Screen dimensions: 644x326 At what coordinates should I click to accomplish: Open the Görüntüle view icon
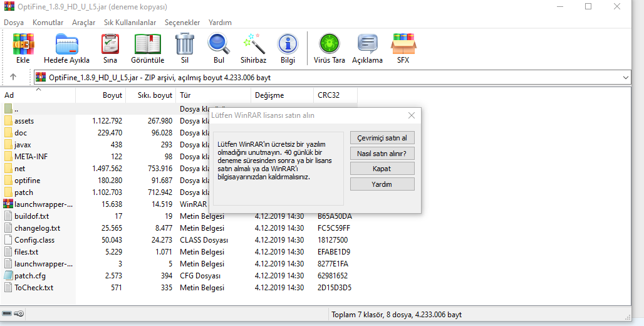tap(147, 44)
